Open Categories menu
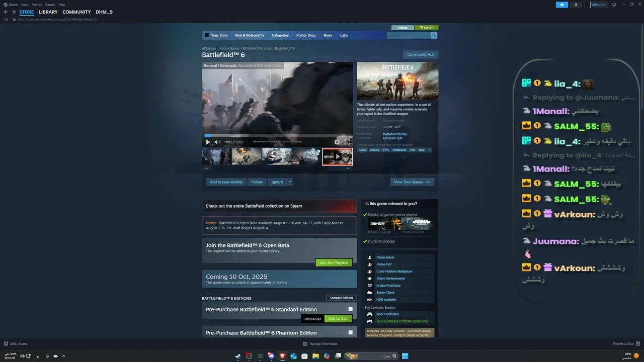 tap(280, 35)
